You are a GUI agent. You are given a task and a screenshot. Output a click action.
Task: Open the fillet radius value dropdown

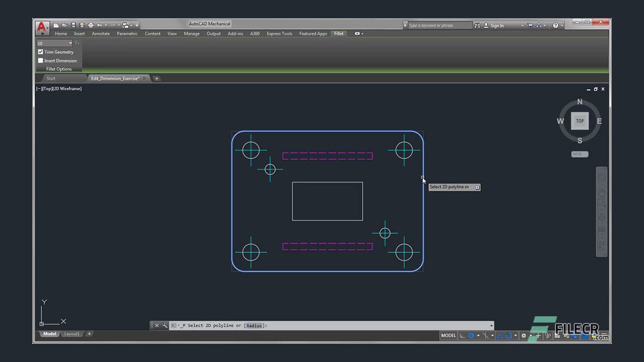pyautogui.click(x=70, y=43)
